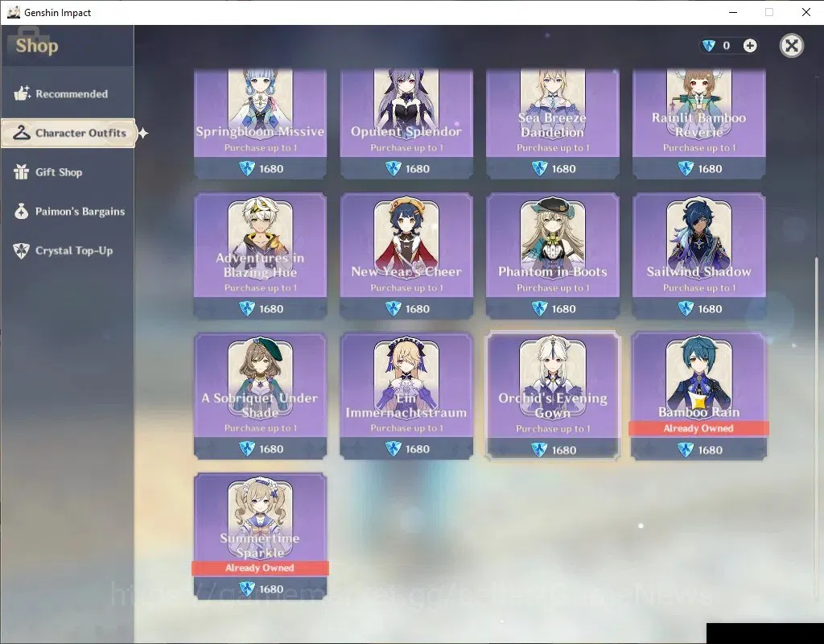Select the Springbloom Missive outfit card
Image resolution: width=824 pixels, height=644 pixels.
point(260,123)
